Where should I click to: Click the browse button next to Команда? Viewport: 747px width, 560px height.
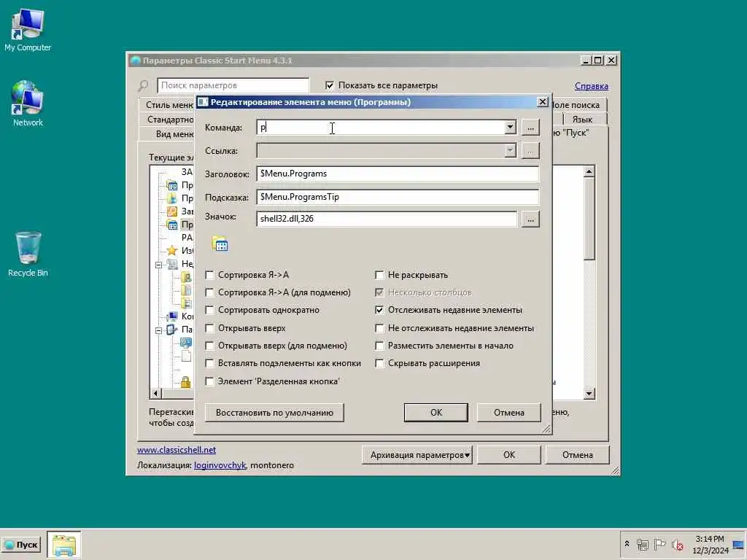(530, 128)
